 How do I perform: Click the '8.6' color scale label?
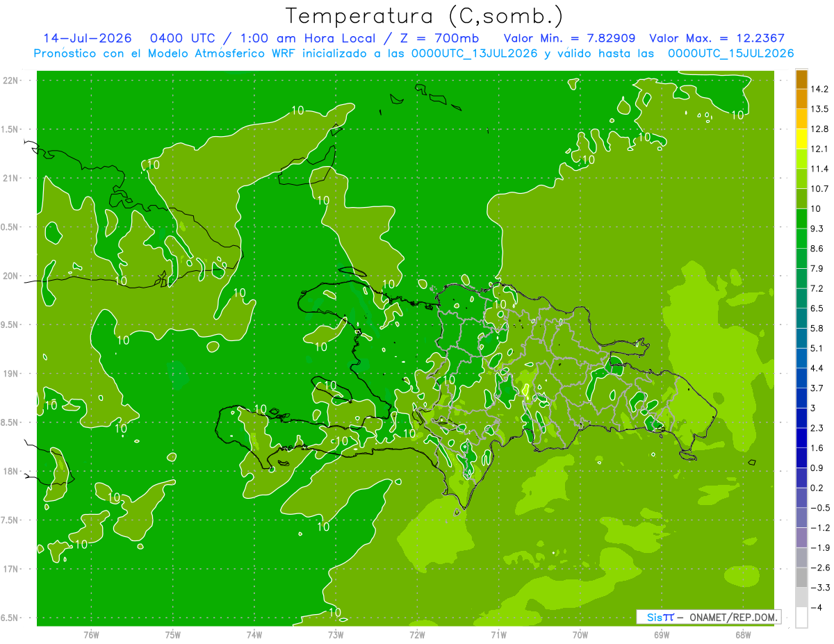point(817,248)
